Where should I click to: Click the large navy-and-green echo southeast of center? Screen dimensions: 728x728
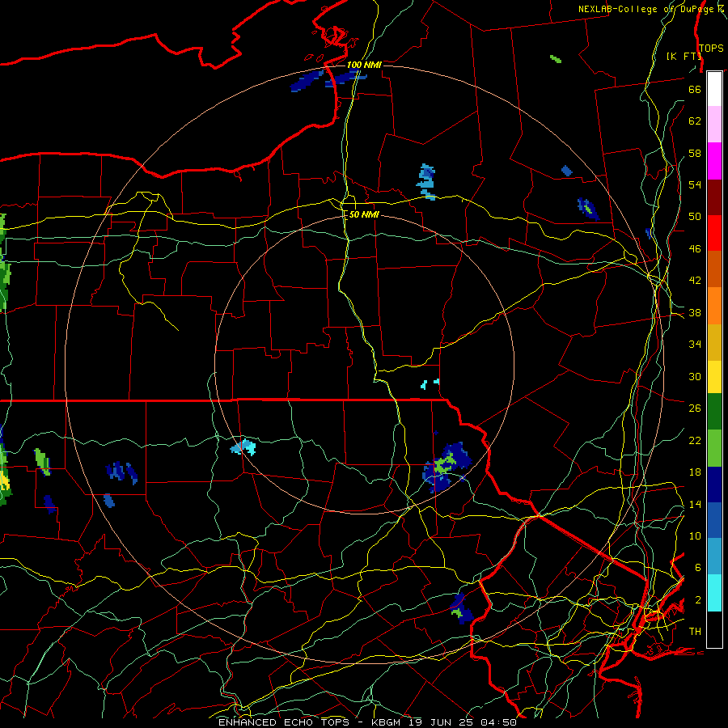pos(447,467)
